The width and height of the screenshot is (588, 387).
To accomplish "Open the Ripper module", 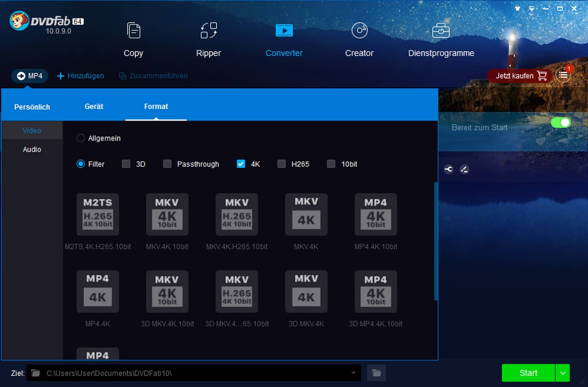I will point(209,40).
